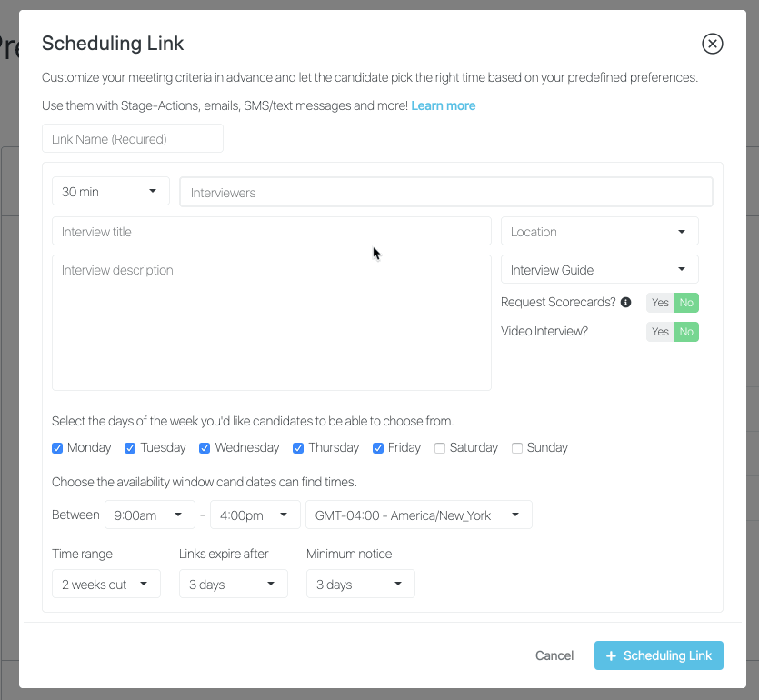Focus the Link Name required field
The width and height of the screenshot is (759, 700).
click(133, 138)
